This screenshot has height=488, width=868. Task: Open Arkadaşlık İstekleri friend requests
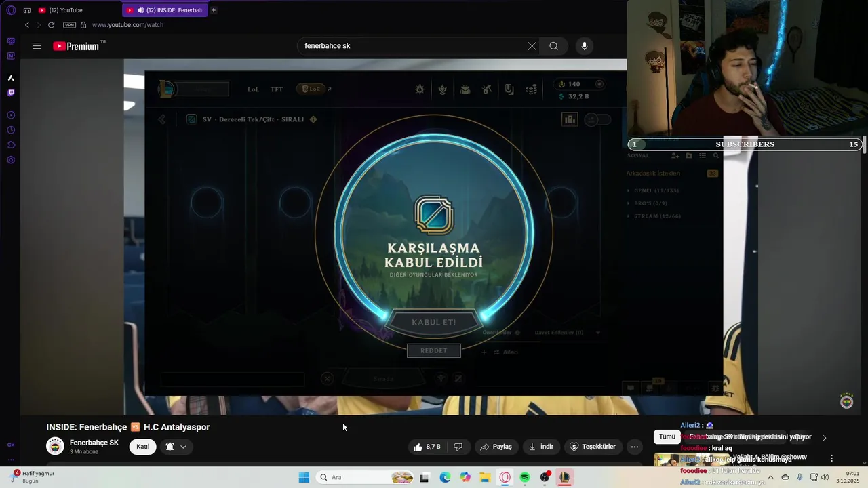pos(653,174)
